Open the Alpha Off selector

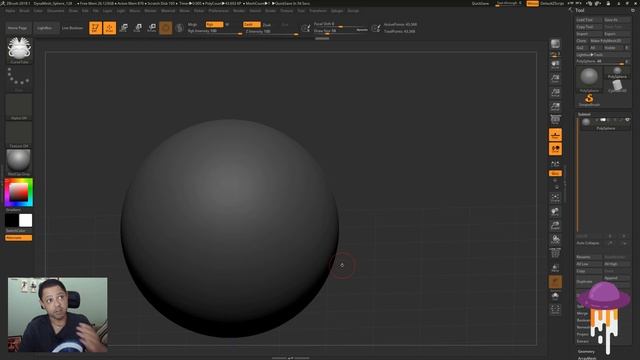pyautogui.click(x=19, y=107)
